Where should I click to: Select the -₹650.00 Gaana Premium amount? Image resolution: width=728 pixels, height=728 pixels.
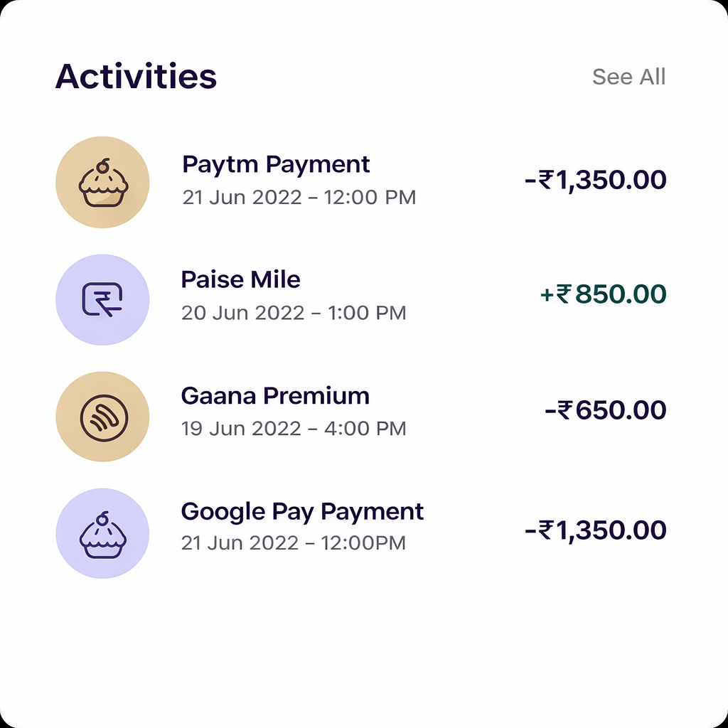[605, 410]
